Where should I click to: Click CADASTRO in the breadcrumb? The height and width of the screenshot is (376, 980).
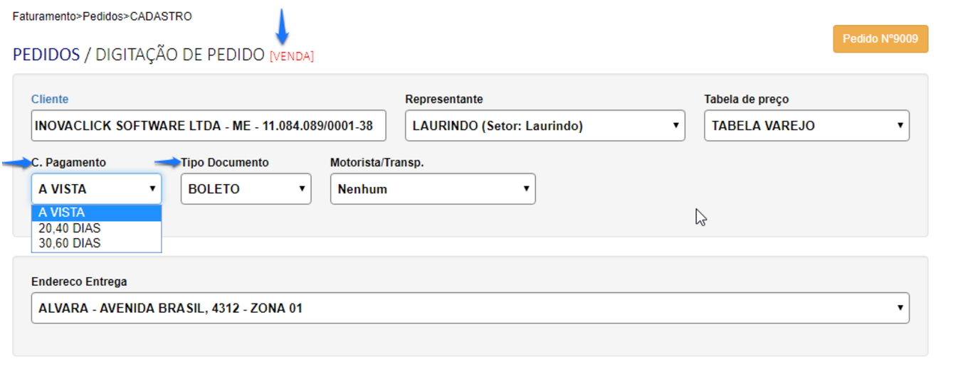[x=161, y=16]
